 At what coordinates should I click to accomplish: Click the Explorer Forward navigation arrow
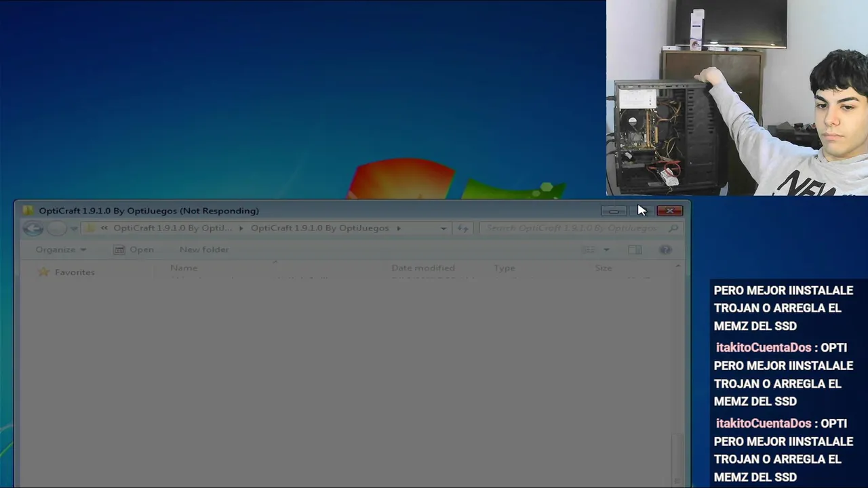57,228
